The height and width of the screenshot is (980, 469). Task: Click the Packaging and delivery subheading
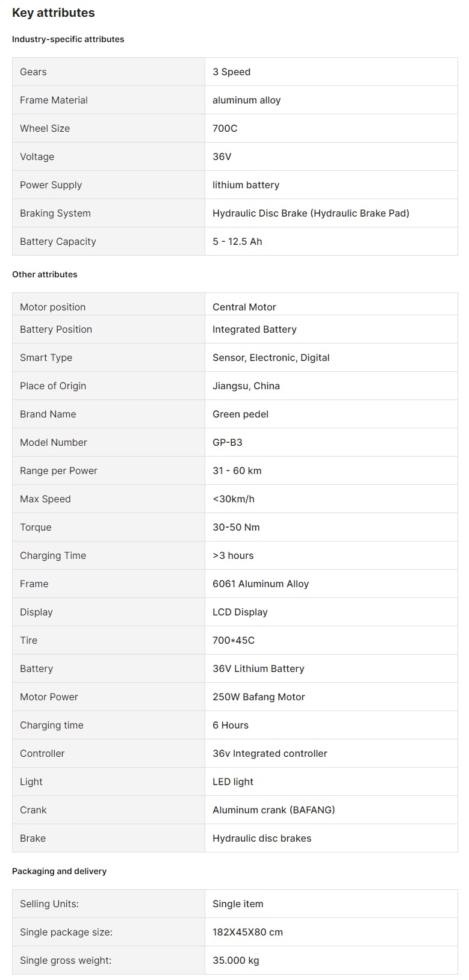click(x=59, y=871)
